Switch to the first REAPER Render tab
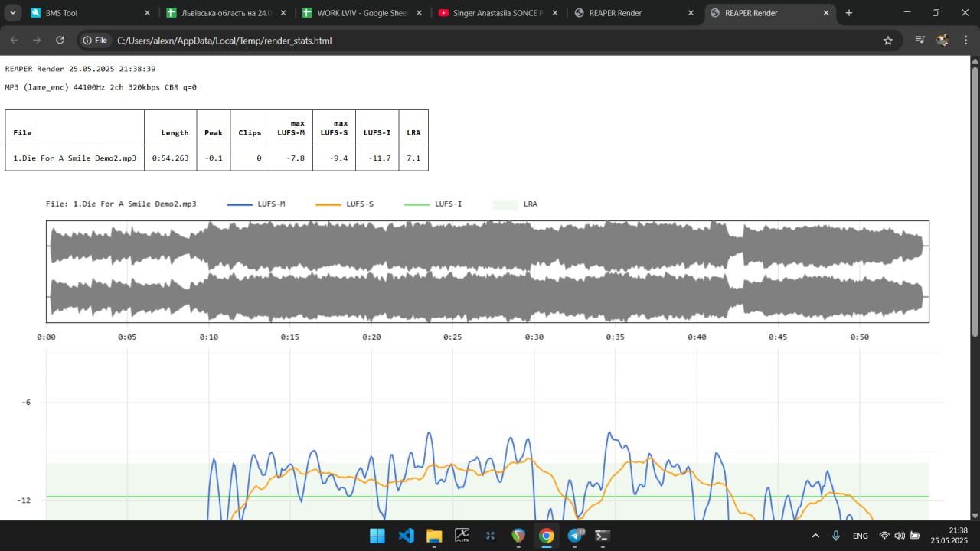Image resolution: width=980 pixels, height=551 pixels. pos(635,13)
